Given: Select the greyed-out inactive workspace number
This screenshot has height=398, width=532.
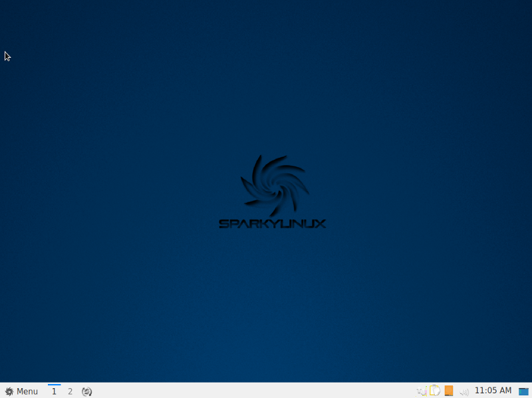Looking at the screenshot, I should [x=70, y=391].
